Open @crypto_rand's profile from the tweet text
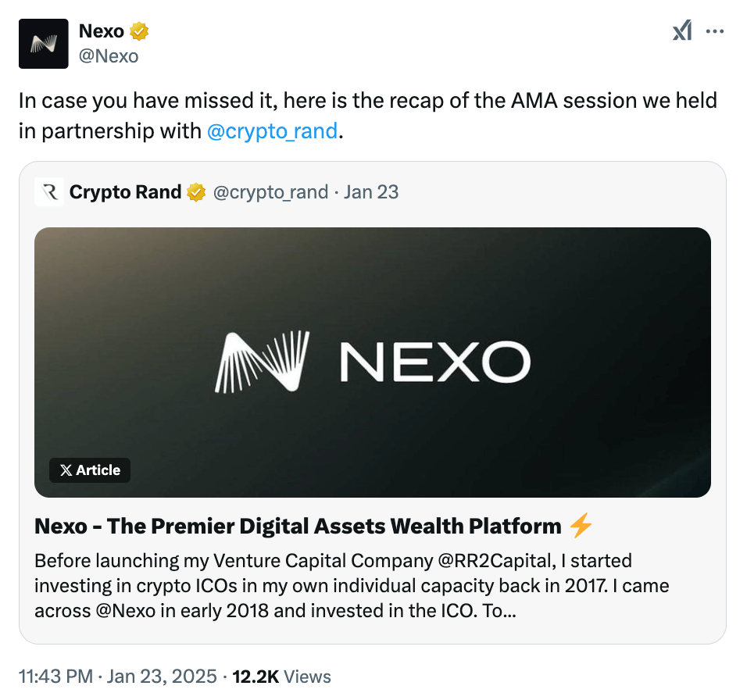The width and height of the screenshot is (747, 700). pos(275,130)
